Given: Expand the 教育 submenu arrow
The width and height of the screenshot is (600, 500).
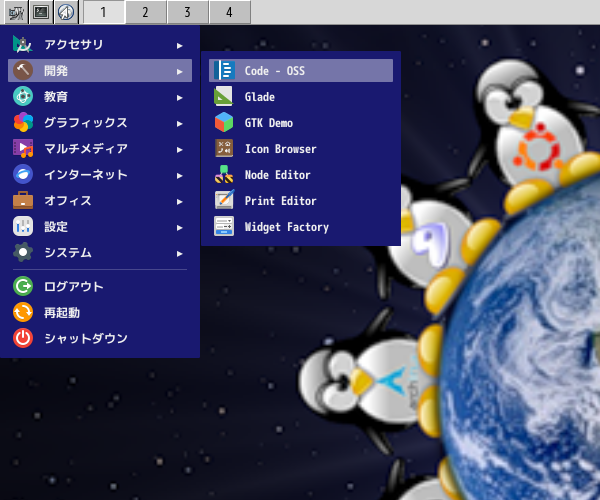Looking at the screenshot, I should 179,98.
